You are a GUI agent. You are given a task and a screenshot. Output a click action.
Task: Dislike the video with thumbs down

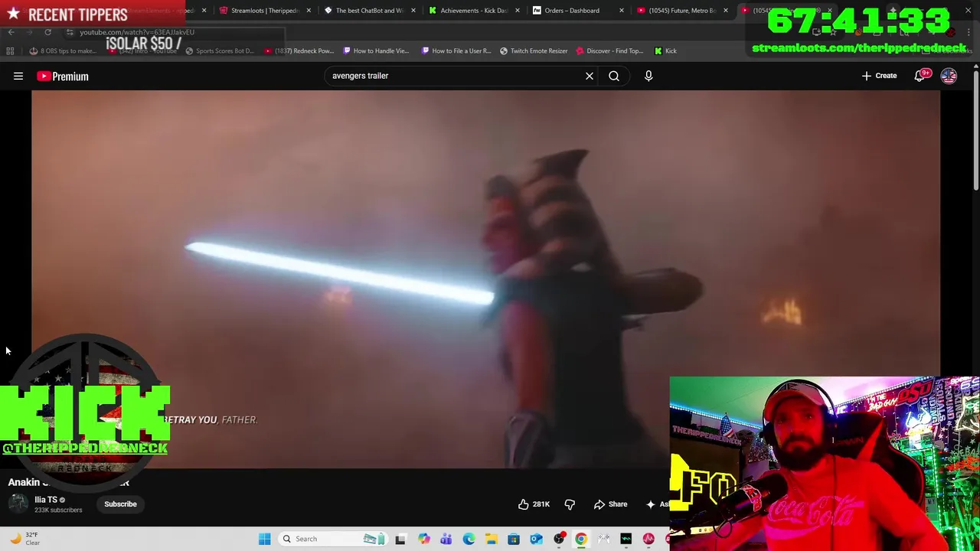tap(570, 504)
